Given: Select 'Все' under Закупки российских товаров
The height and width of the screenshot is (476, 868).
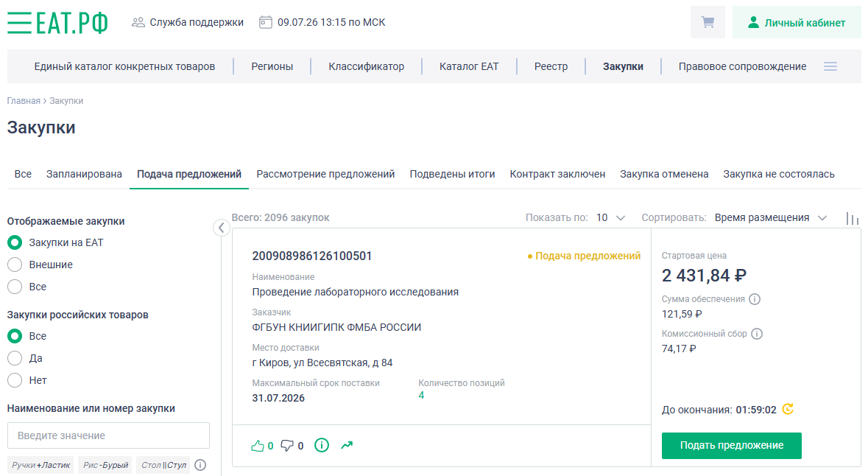Looking at the screenshot, I should pyautogui.click(x=15, y=336).
